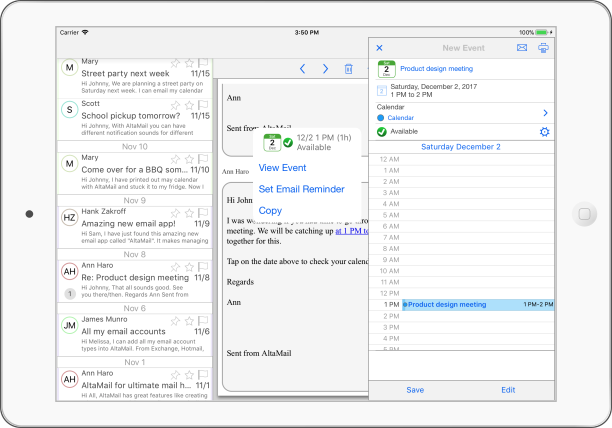612x428 pixels.
Task: Toggle Available status checkmark in event panel
Action: pos(382,131)
